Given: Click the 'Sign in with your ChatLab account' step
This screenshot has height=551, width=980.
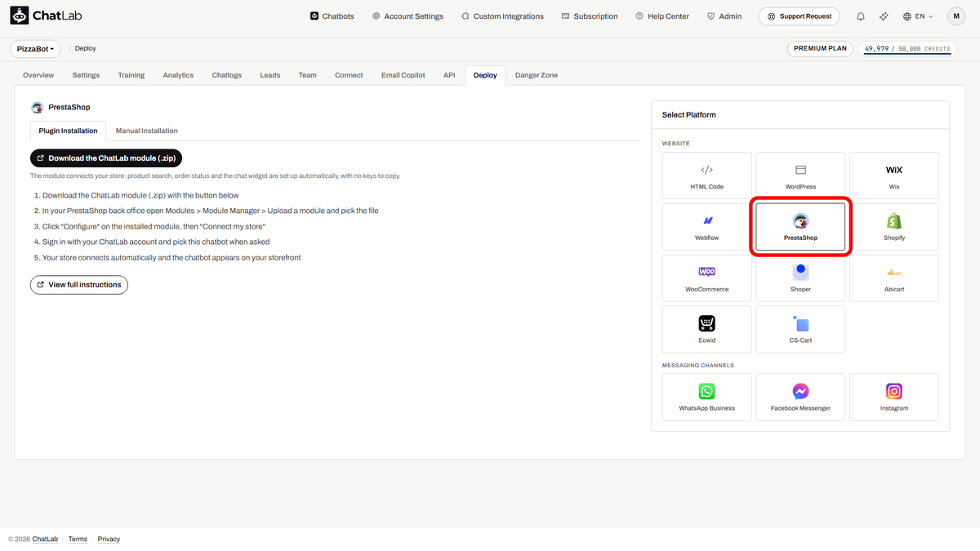Looking at the screenshot, I should pos(156,242).
